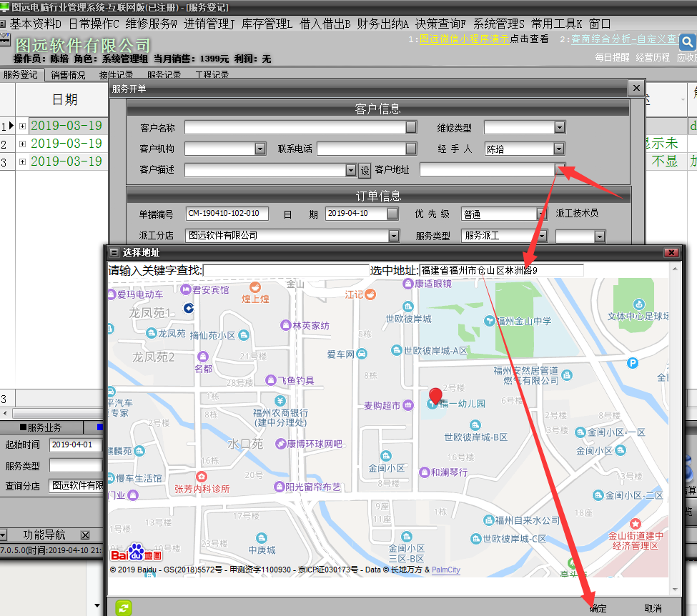Open the 客户描述 dropdown
Screen dimensions: 697x616
(x=351, y=170)
